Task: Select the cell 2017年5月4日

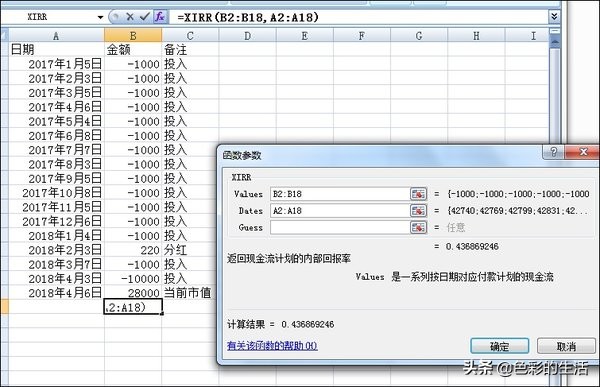Action: (x=56, y=121)
